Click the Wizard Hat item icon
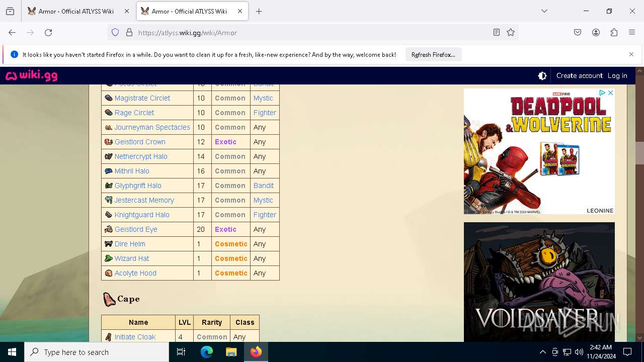The height and width of the screenshot is (362, 644). pyautogui.click(x=109, y=258)
